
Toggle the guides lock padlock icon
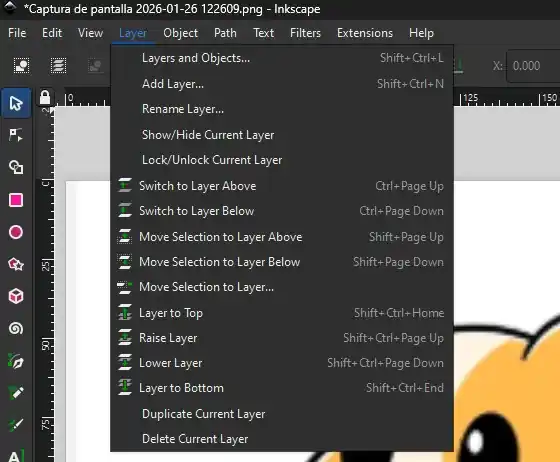pyautogui.click(x=45, y=97)
